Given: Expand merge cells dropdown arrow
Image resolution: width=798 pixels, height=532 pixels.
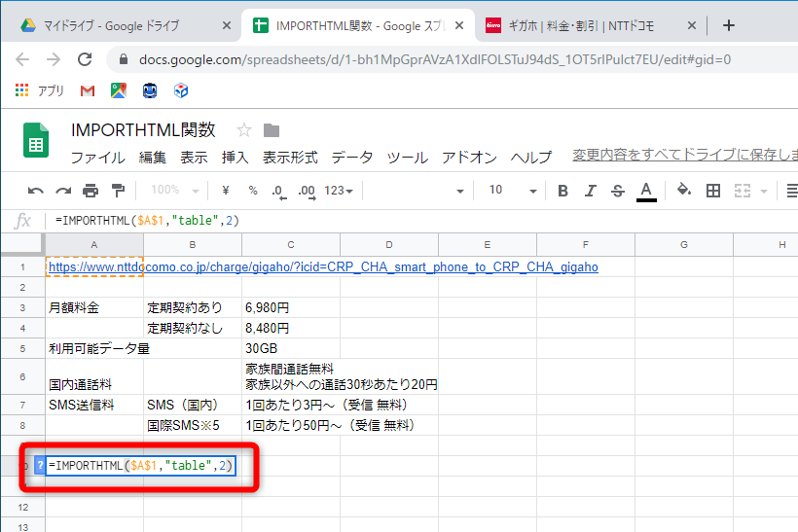Looking at the screenshot, I should tap(763, 192).
